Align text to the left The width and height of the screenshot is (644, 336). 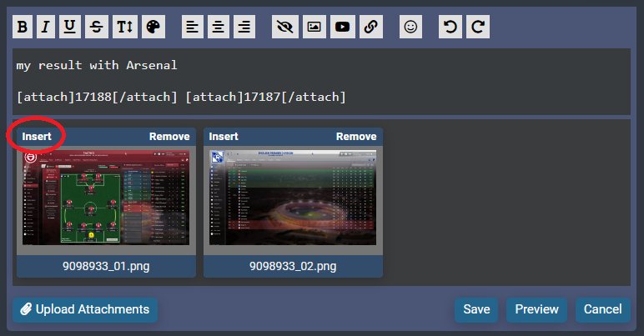[192, 27]
